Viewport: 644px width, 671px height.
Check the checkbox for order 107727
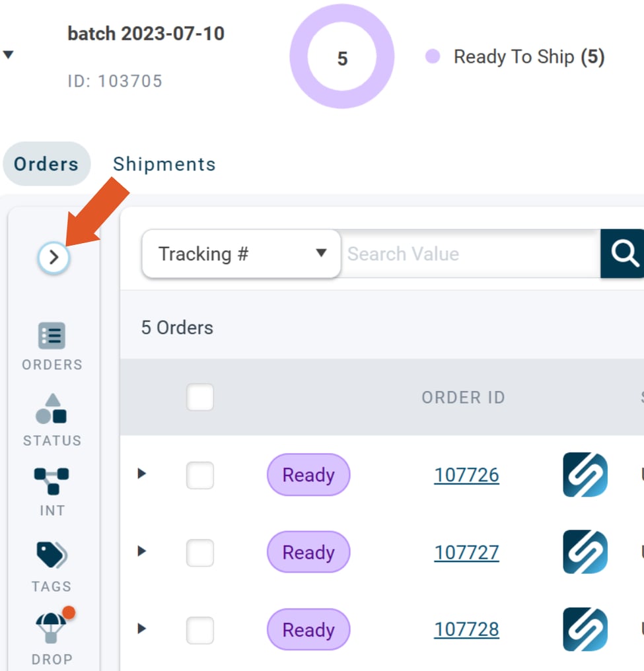pyautogui.click(x=200, y=552)
